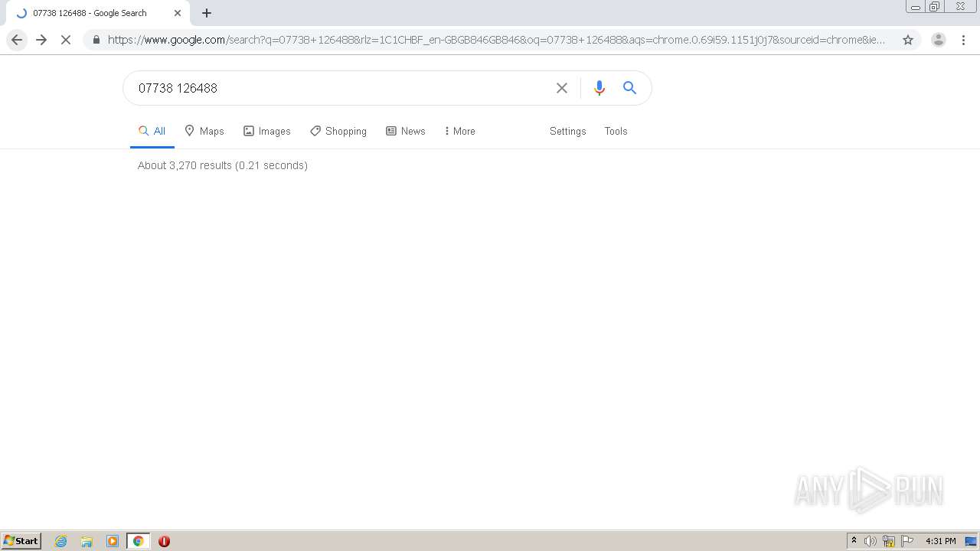The height and width of the screenshot is (551, 980).
Task: Launch Internet Explorer from the taskbar
Action: [x=61, y=541]
